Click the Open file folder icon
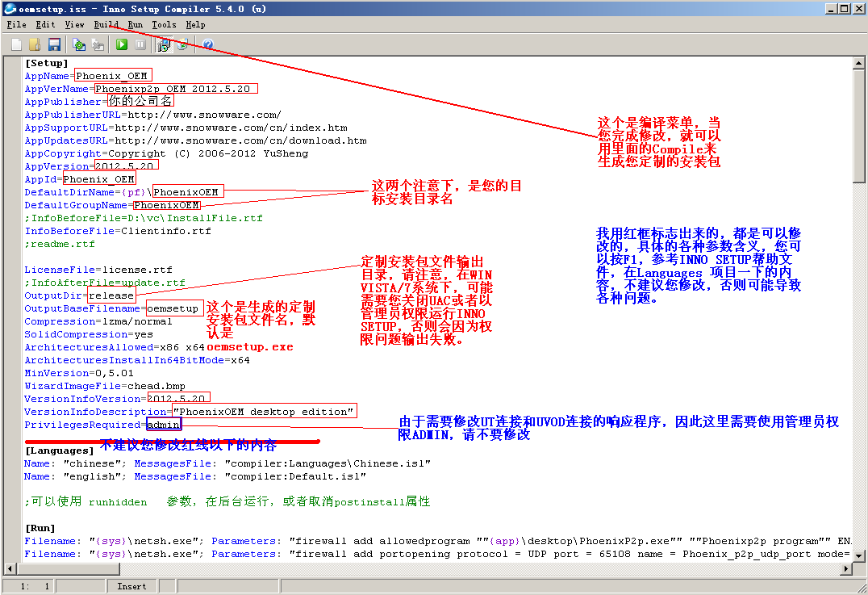Image resolution: width=868 pixels, height=595 pixels. tap(35, 45)
